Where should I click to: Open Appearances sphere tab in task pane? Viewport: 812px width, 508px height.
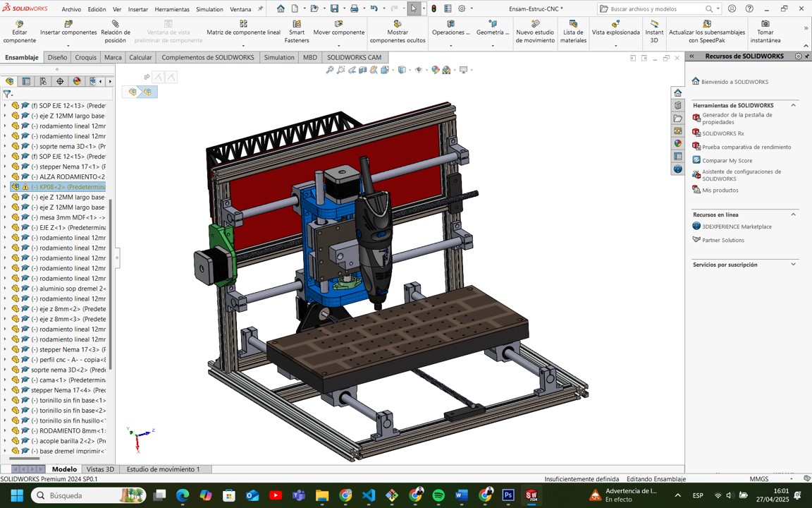pos(678,144)
